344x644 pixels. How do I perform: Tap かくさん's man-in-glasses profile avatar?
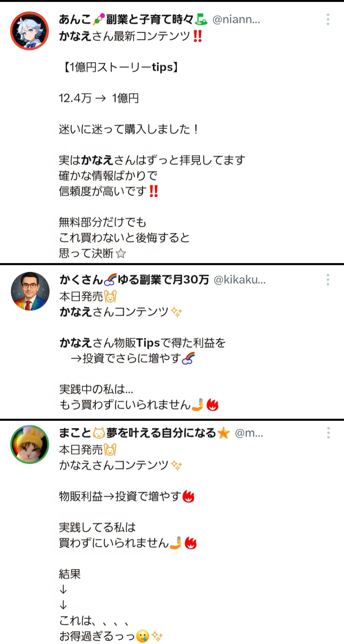30,291
